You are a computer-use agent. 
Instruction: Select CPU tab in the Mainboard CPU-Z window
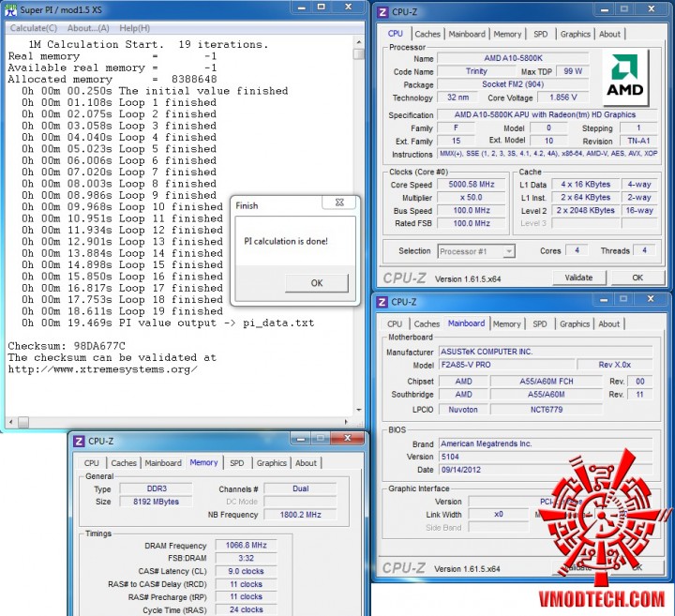(x=395, y=323)
